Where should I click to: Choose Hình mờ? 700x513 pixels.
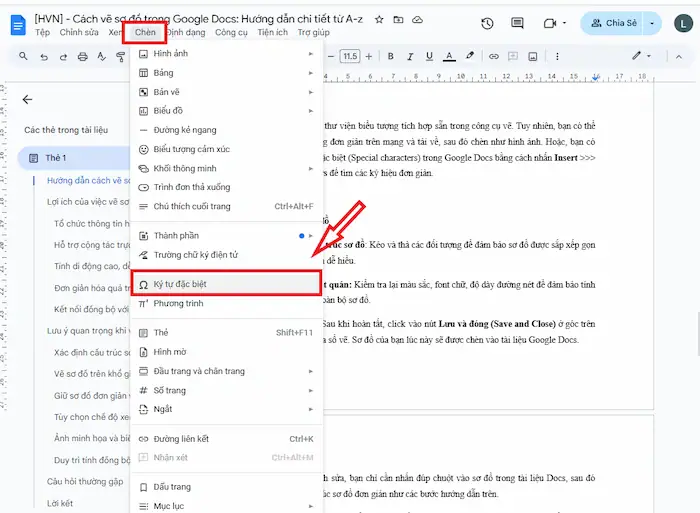tap(226, 352)
